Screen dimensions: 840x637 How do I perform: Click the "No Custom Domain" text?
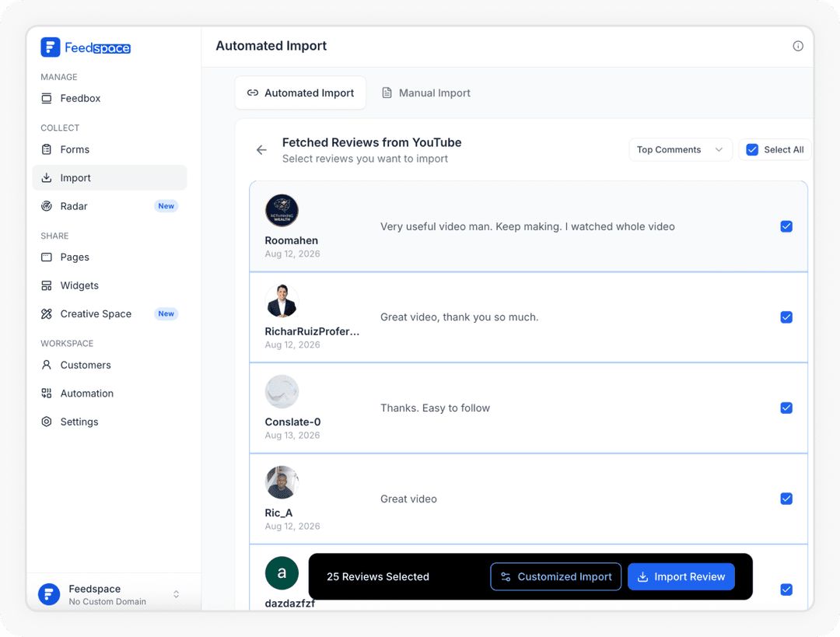click(x=107, y=602)
